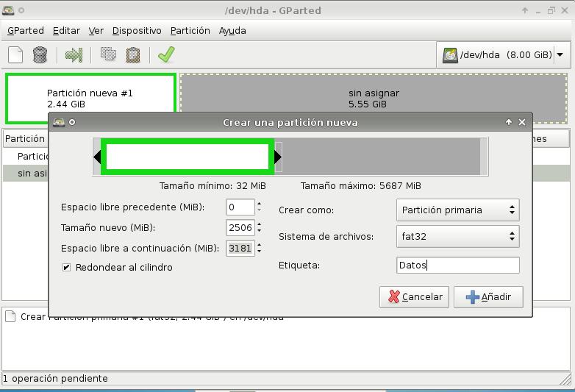Click the Paste partition toolbar icon
The image size is (575, 392).
(x=133, y=55)
